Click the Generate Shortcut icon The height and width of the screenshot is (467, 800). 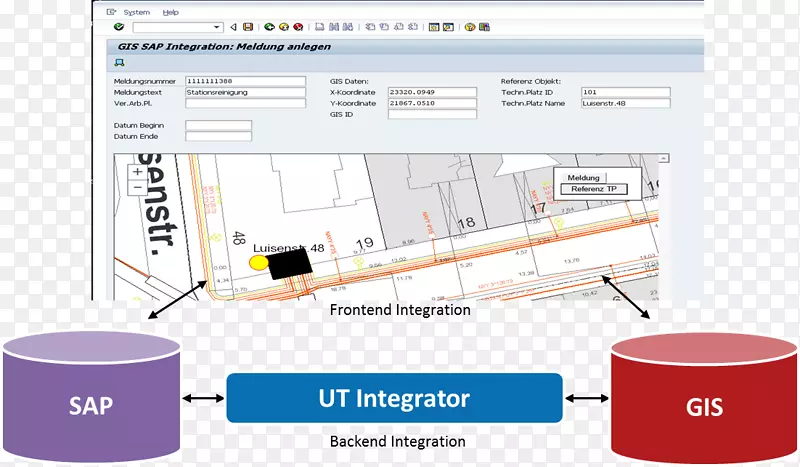tap(448, 27)
